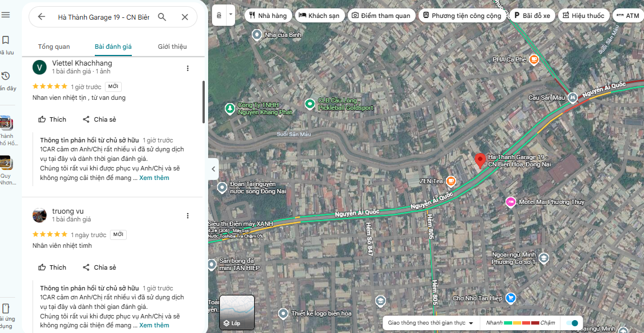The height and width of the screenshot is (333, 644).
Task: Filter by Khách sạn hotels chip
Action: tap(319, 16)
